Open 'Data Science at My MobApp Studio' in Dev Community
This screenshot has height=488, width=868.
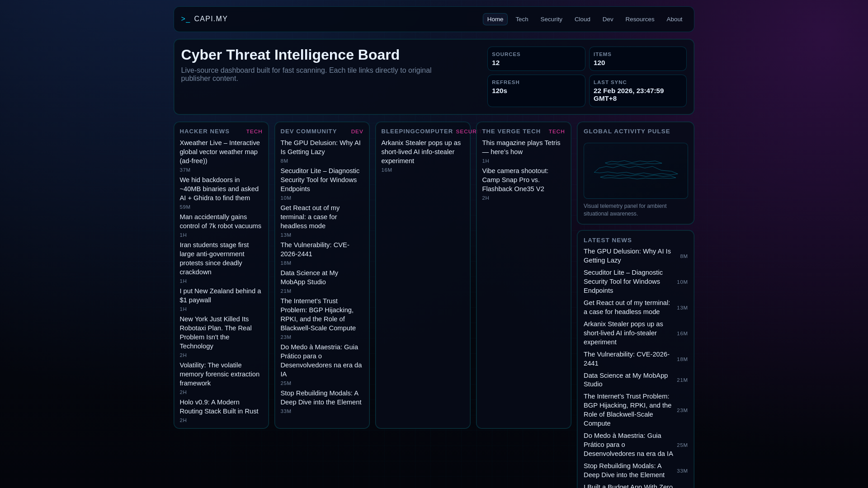[x=321, y=277]
